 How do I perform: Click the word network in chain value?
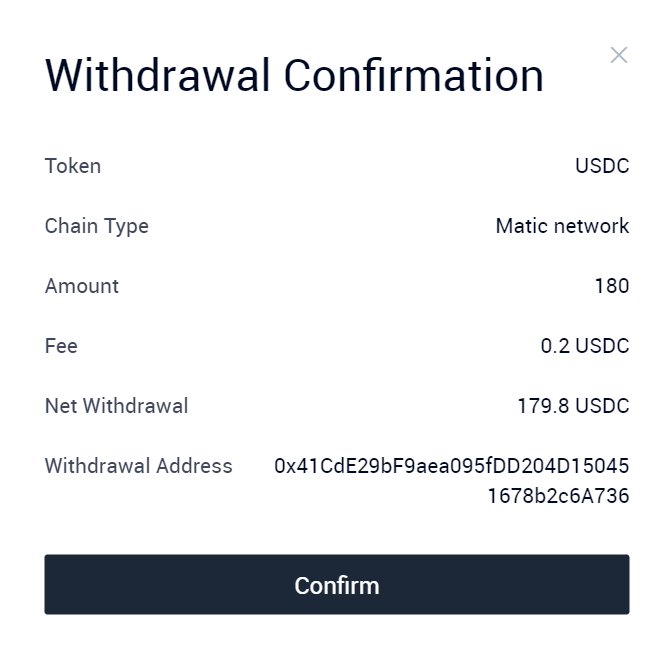[591, 226]
